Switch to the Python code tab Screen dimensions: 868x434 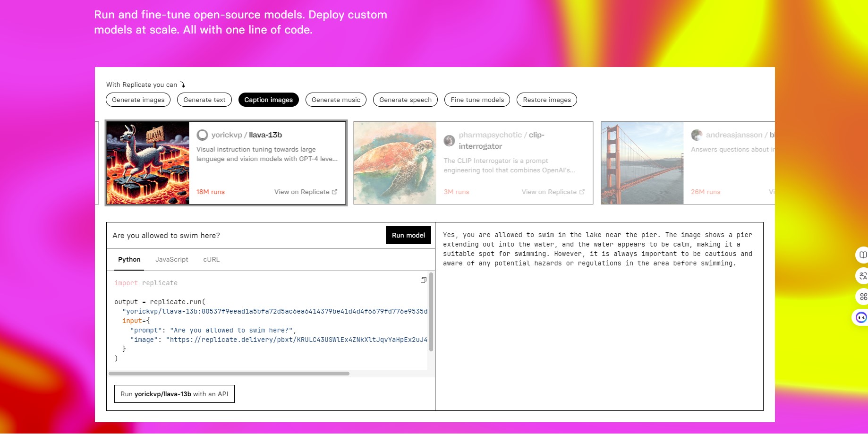click(129, 259)
